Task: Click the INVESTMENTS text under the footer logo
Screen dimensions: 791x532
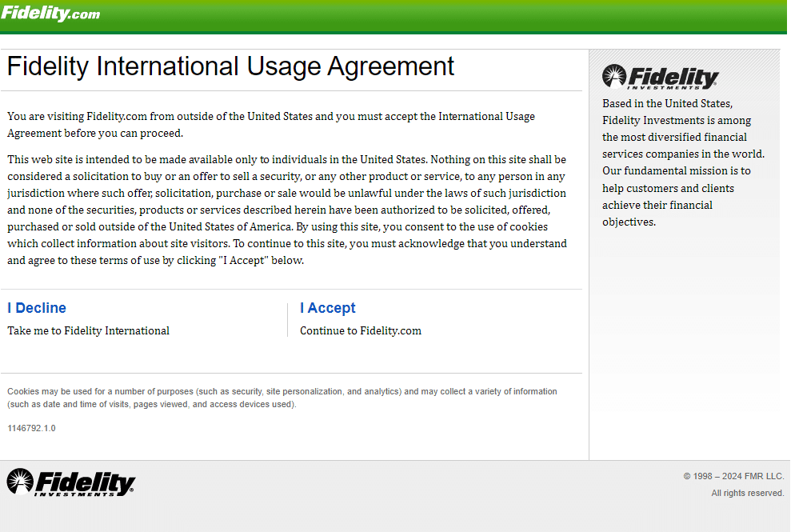Action: [x=74, y=494]
